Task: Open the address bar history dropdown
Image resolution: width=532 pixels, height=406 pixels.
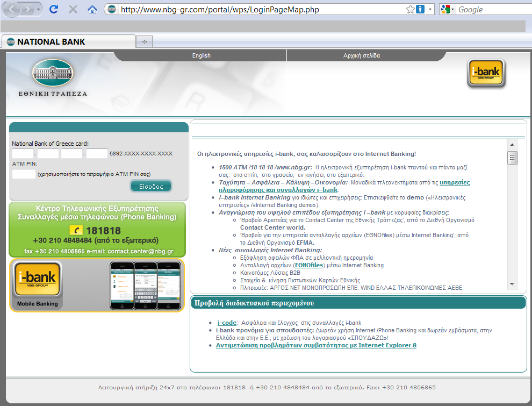Action: [430, 9]
